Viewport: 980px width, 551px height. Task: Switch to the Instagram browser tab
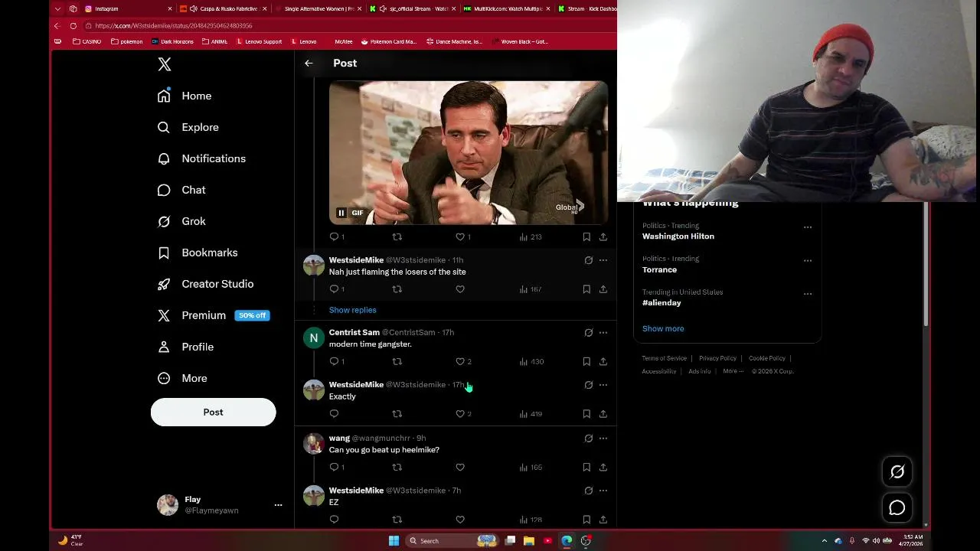click(126, 8)
